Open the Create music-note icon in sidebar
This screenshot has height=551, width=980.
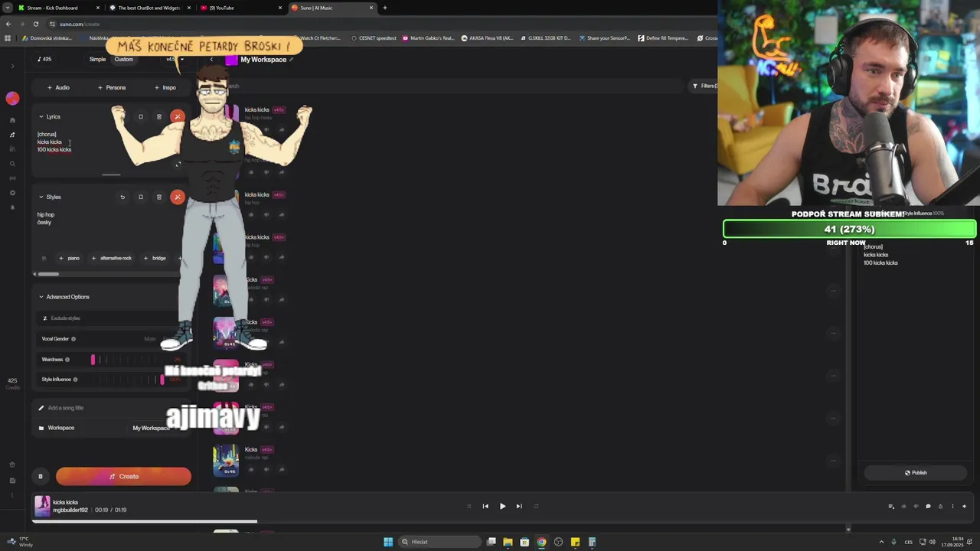(12, 135)
